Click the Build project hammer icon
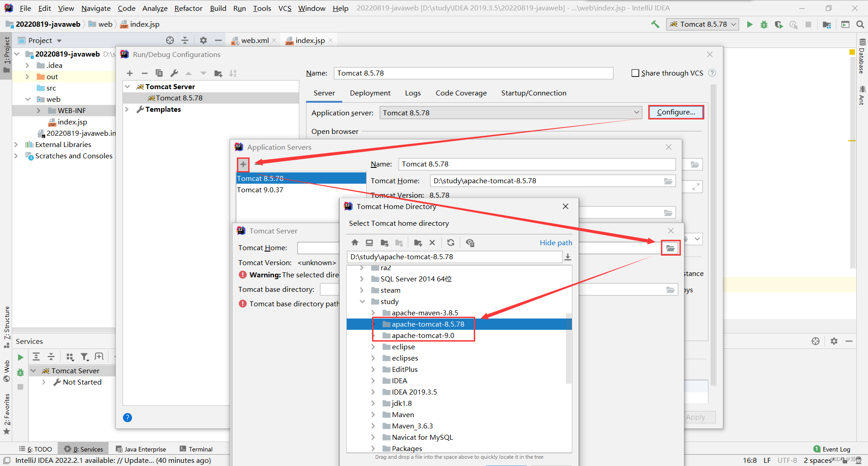 pos(655,24)
